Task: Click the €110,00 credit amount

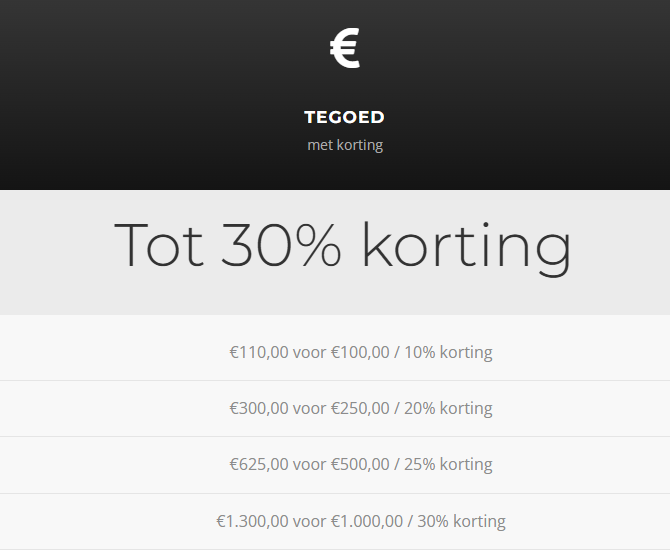Action: pyautogui.click(x=258, y=352)
